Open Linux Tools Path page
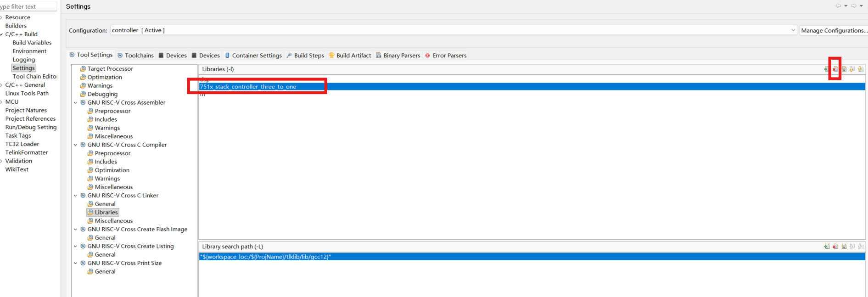The image size is (868, 297). point(27,93)
